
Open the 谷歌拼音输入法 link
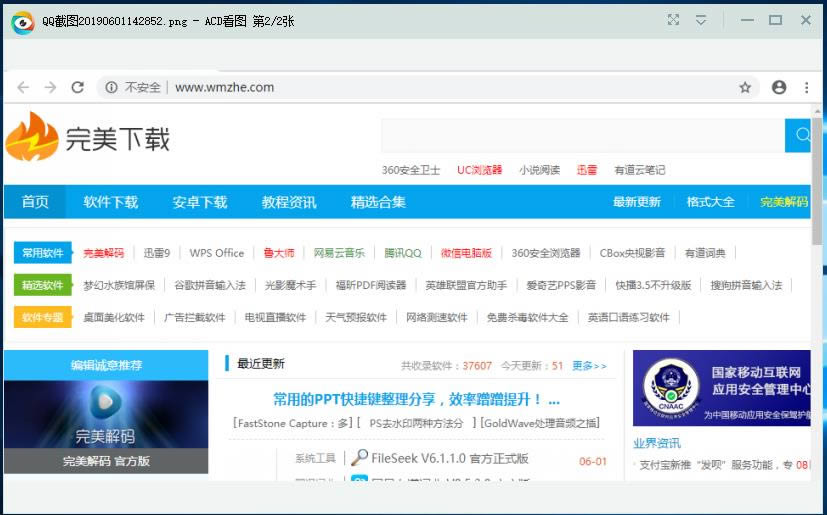click(x=210, y=285)
